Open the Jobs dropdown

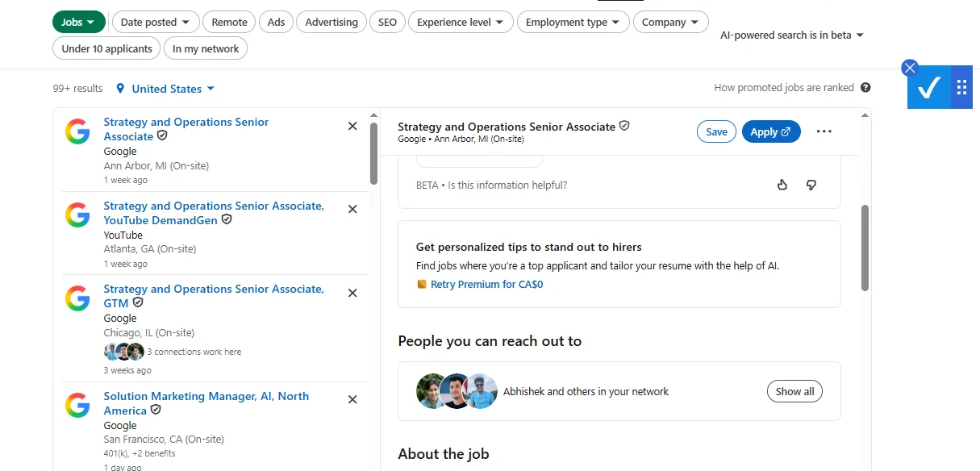pos(79,23)
